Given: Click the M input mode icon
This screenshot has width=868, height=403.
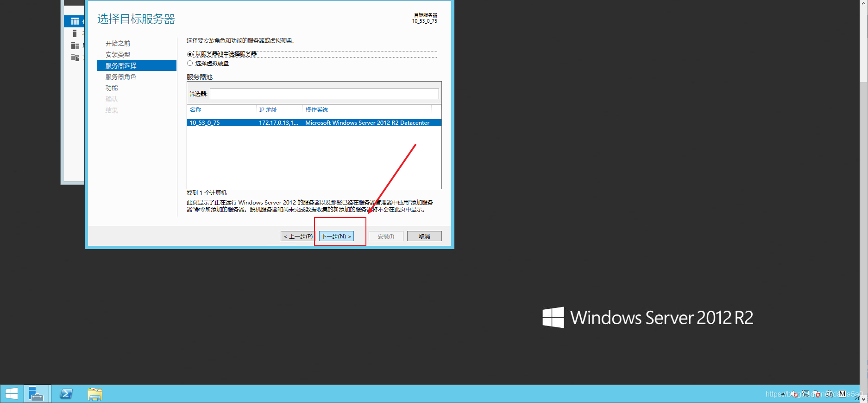Looking at the screenshot, I should (x=842, y=394).
